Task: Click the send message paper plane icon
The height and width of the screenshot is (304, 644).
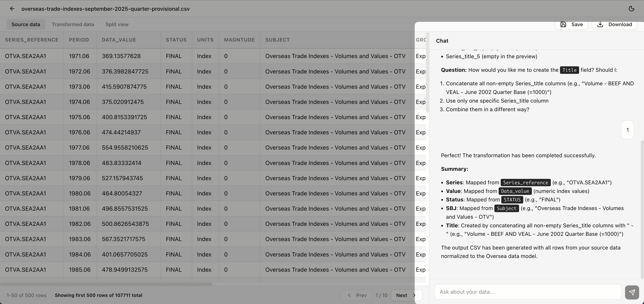Action: (632, 292)
